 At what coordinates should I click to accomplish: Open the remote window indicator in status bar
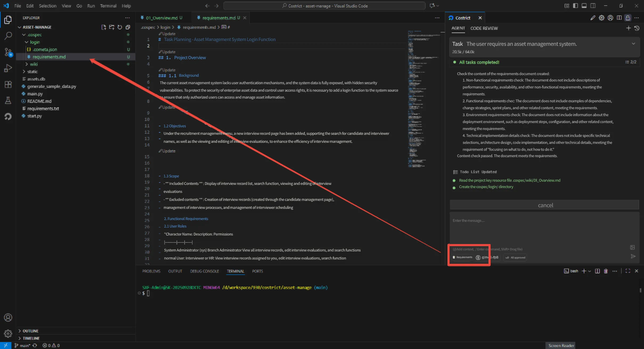coord(6,346)
